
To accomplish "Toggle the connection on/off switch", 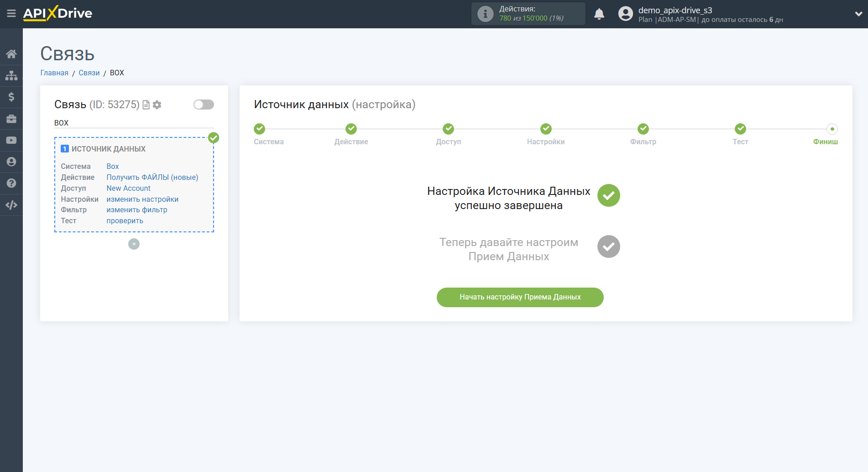I will tap(203, 105).
